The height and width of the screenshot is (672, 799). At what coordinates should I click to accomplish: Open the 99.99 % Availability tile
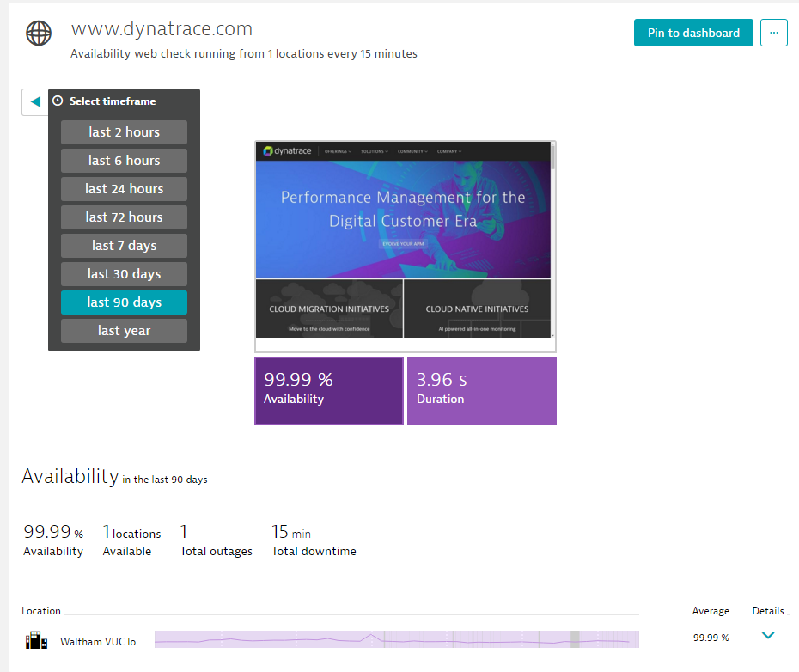(x=329, y=391)
